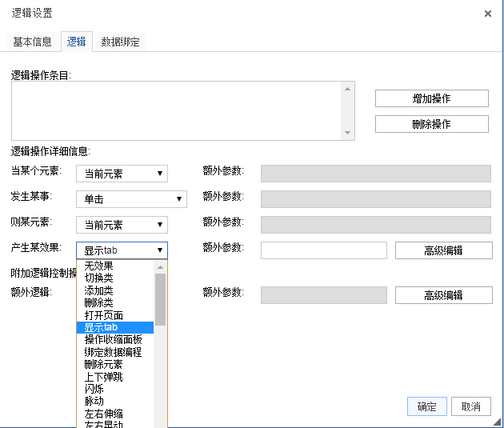This screenshot has height=428, width=504.
Task: Choose 添加类 from the effect list
Action: [115, 290]
